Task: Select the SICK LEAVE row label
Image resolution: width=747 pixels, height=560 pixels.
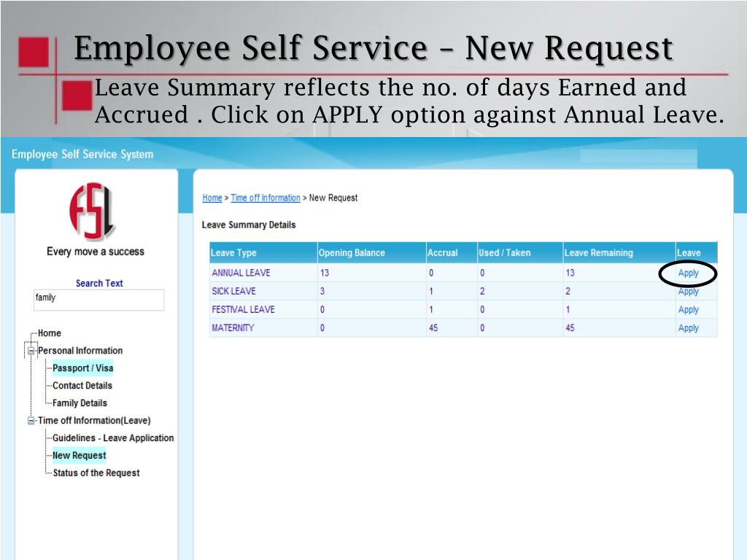Action: point(233,291)
